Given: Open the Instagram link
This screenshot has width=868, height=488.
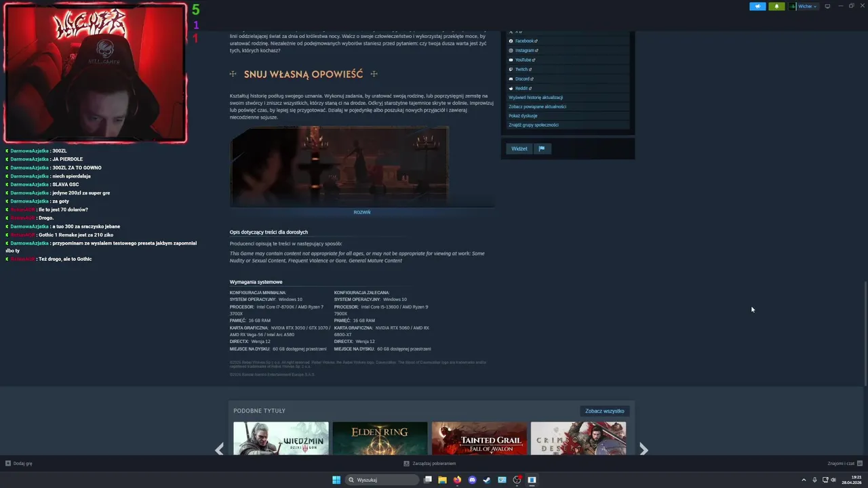Looking at the screenshot, I should point(526,51).
